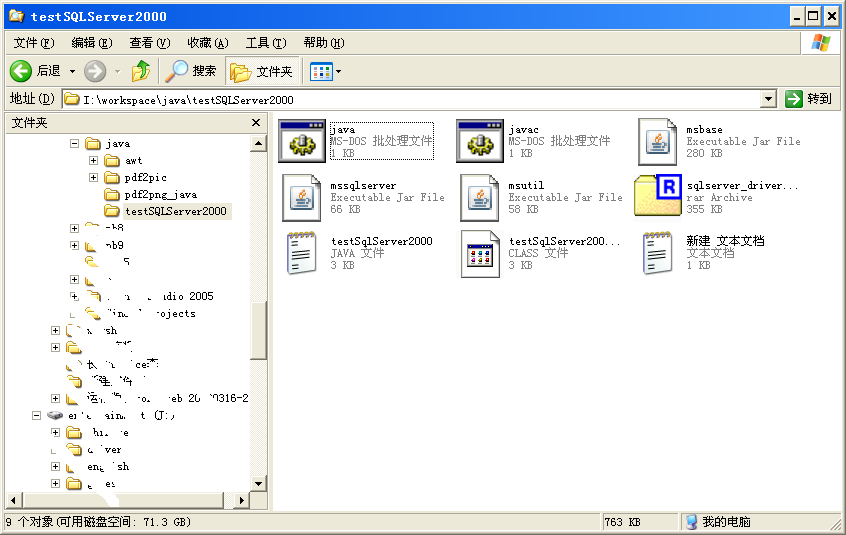Expand the nb9 folder node
846x535 pixels.
(74, 245)
